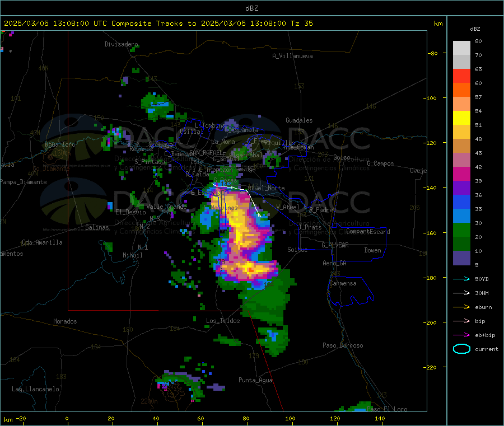This screenshot has width=504, height=426.
Task: Select the dark orange swatch in dBZ scale
Action: [x=461, y=90]
